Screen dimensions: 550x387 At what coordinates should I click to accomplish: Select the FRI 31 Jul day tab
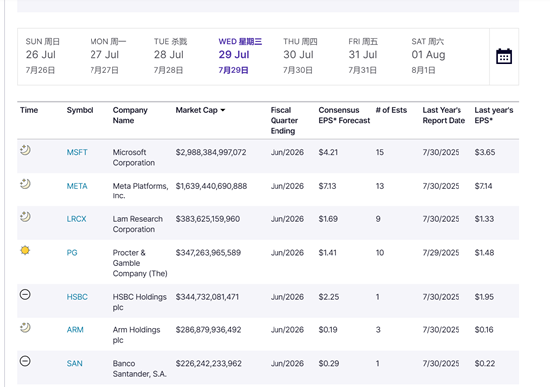click(363, 56)
